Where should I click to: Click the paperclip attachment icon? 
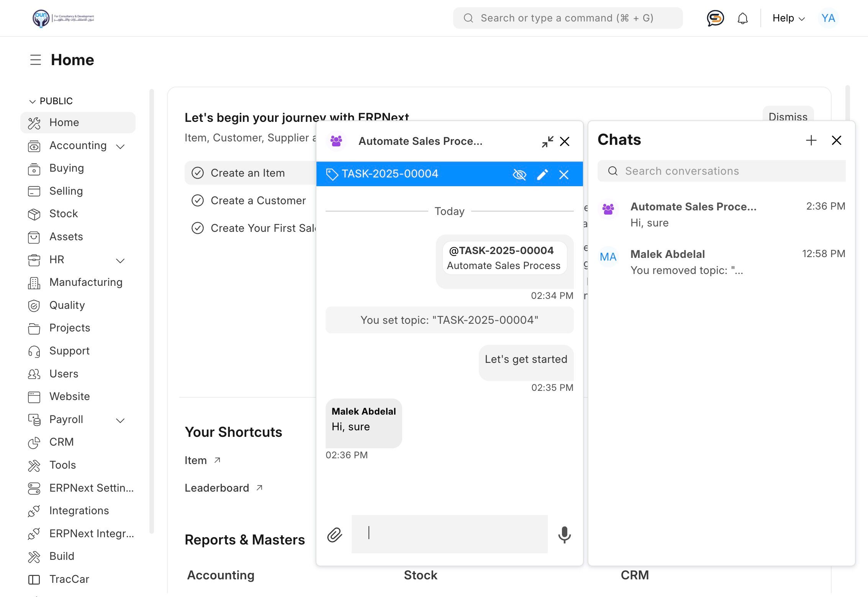(334, 535)
